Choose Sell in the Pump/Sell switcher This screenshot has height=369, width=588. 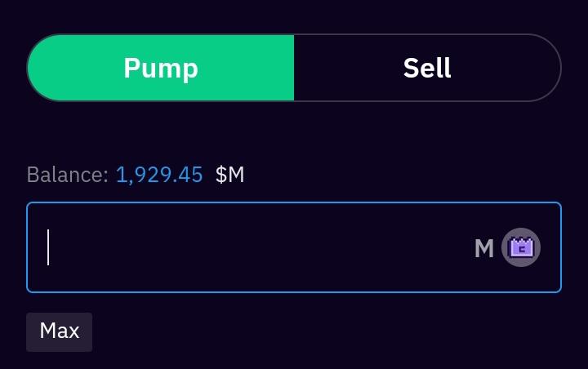tap(427, 68)
